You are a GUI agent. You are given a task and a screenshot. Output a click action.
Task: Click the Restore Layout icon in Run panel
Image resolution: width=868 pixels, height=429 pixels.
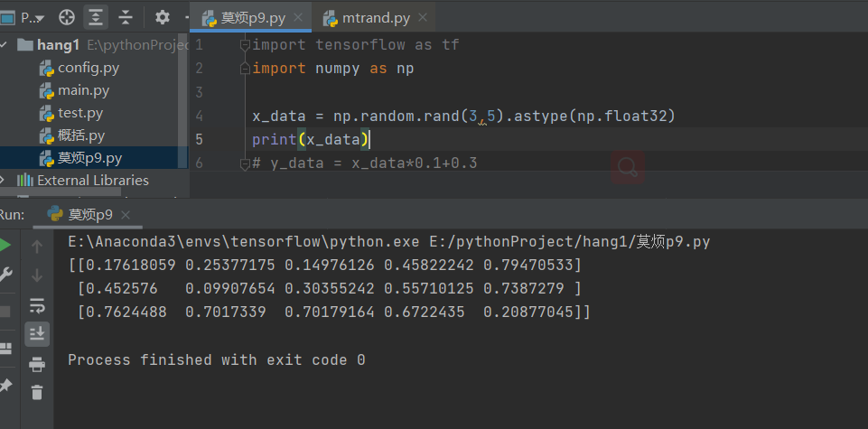click(x=5, y=349)
